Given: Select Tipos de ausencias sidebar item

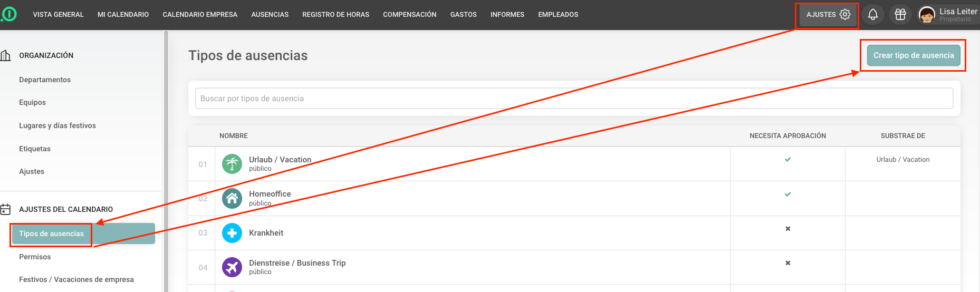Looking at the screenshot, I should tap(83, 233).
